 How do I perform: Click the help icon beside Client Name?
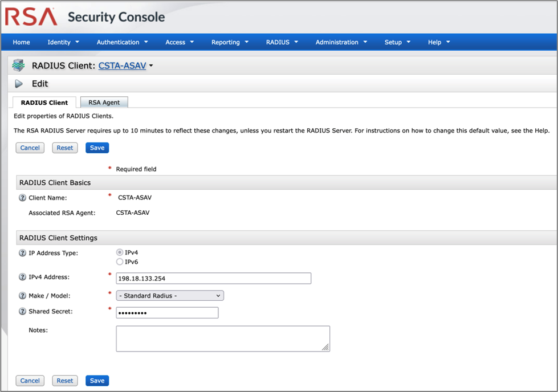[23, 198]
